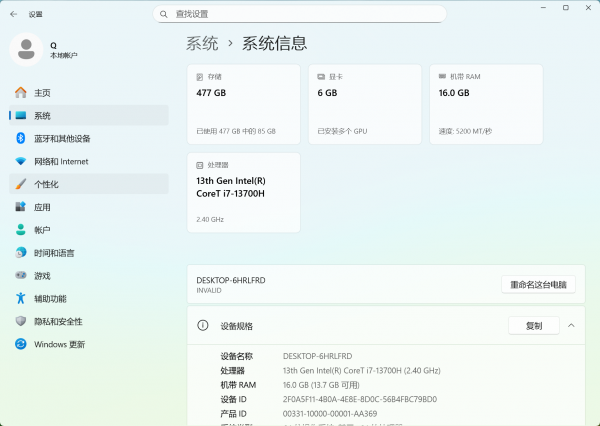Screen dimensions: 600x426
Task: Open 辅助功能 settings page
Action: point(89,298)
